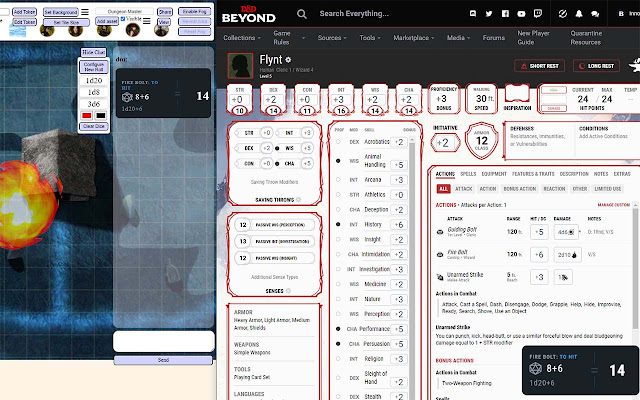Expand the Media menu

(458, 38)
